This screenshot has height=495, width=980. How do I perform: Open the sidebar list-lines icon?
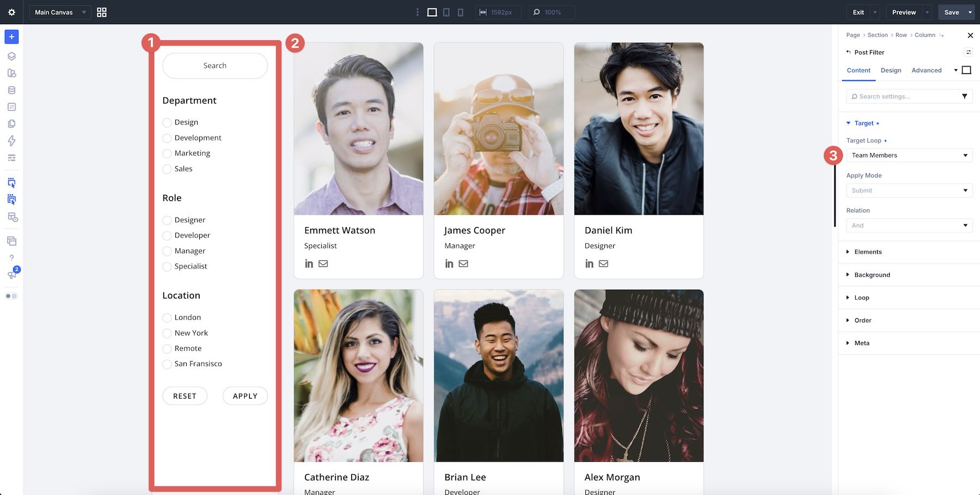(11, 158)
